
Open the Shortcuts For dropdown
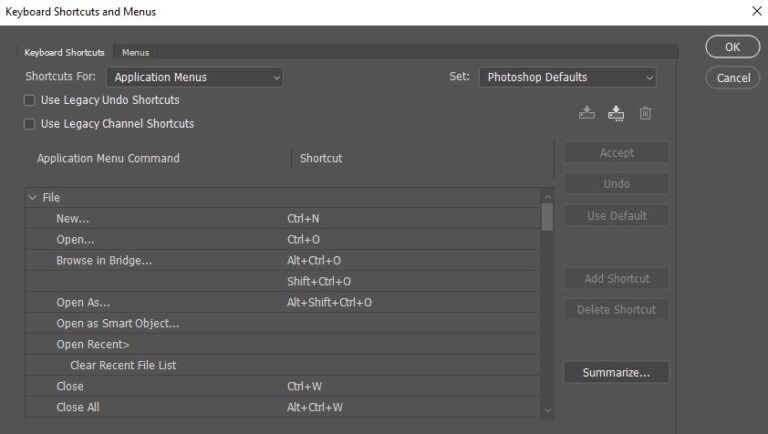click(x=196, y=77)
